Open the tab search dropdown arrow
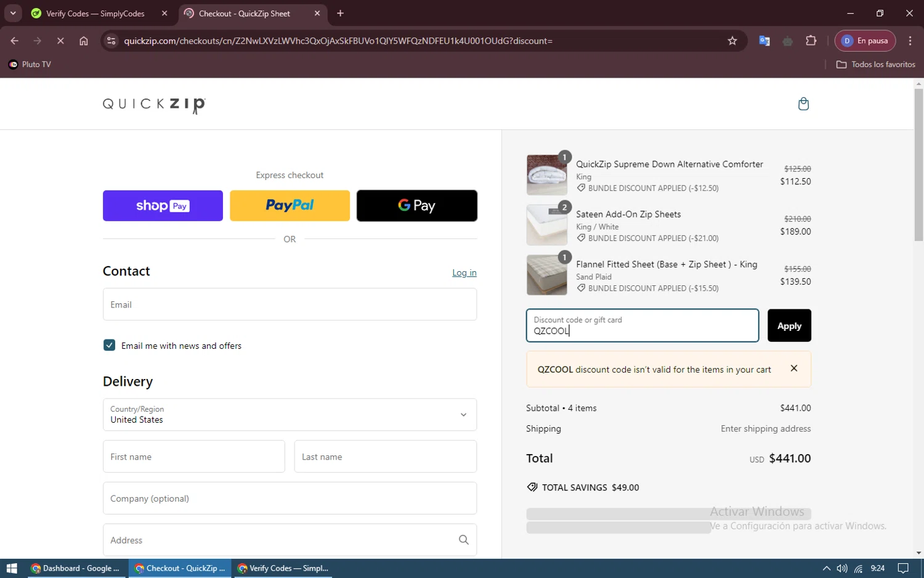This screenshot has width=924, height=578. coord(13,13)
